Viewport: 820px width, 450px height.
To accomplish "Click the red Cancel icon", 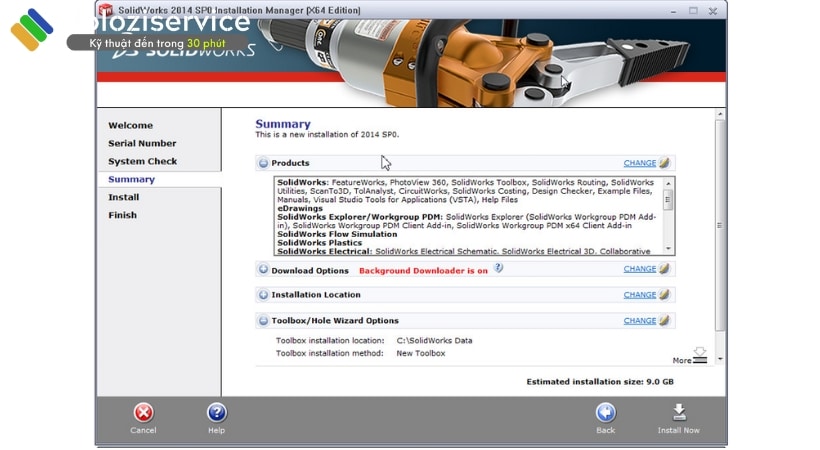I will tap(143, 413).
